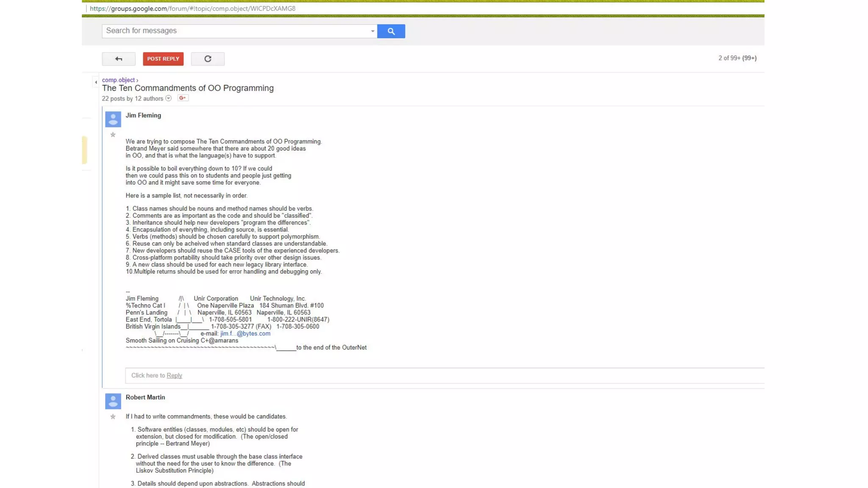Screen dimensions: 868x488
Task: Click the jim.f...@bytes.com email link
Action: [245, 334]
